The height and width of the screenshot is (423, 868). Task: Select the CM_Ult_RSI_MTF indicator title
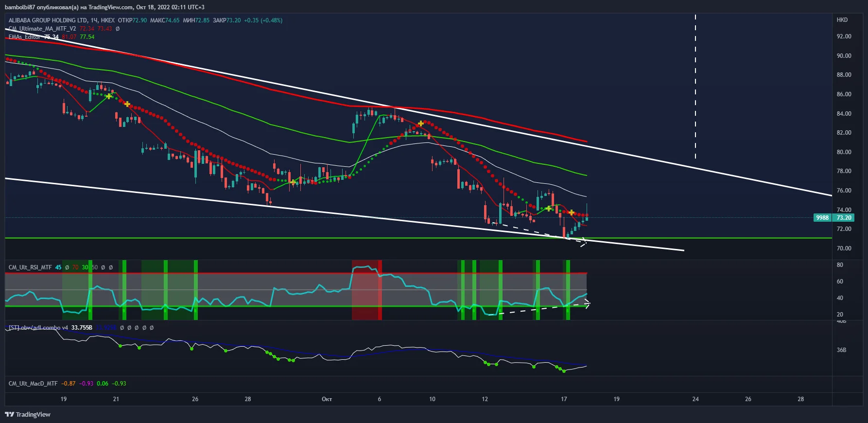point(30,267)
